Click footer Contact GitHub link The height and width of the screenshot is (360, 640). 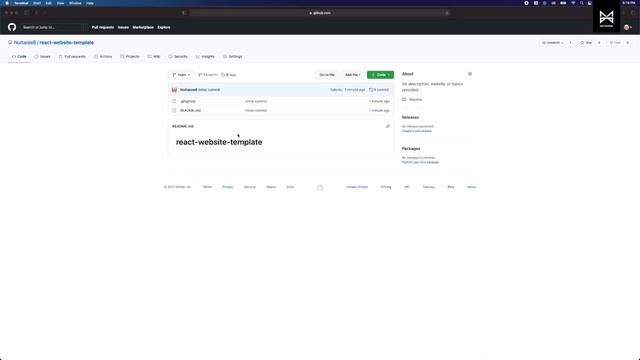tap(357, 187)
